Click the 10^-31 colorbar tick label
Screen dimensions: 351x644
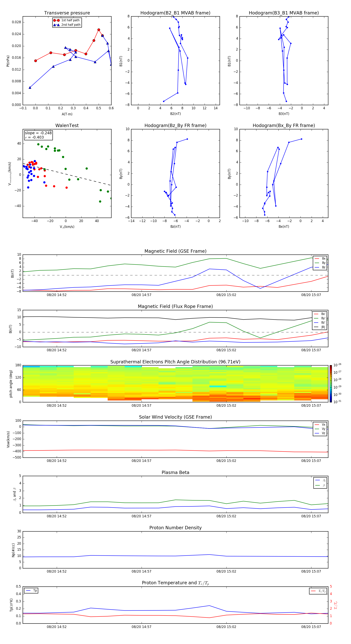coord(337,402)
